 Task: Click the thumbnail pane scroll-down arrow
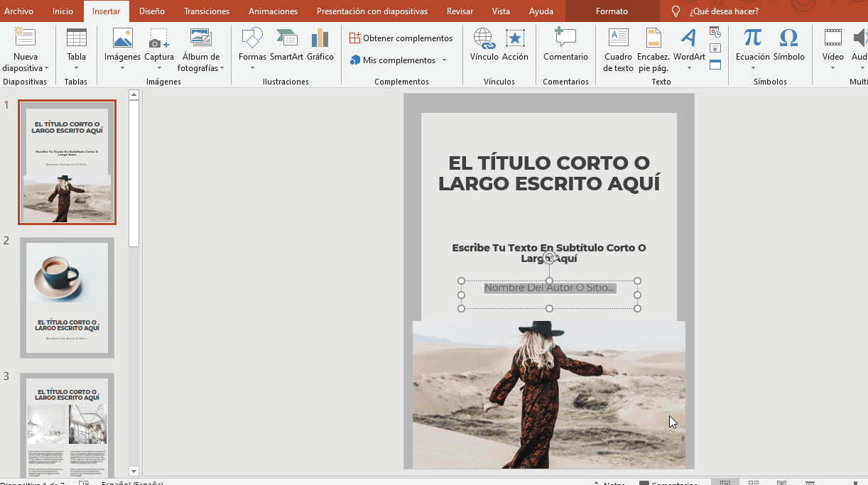(x=134, y=471)
